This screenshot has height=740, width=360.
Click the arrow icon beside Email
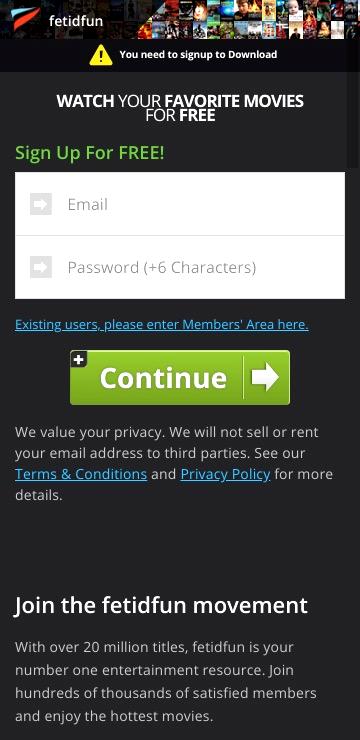pyautogui.click(x=41, y=204)
